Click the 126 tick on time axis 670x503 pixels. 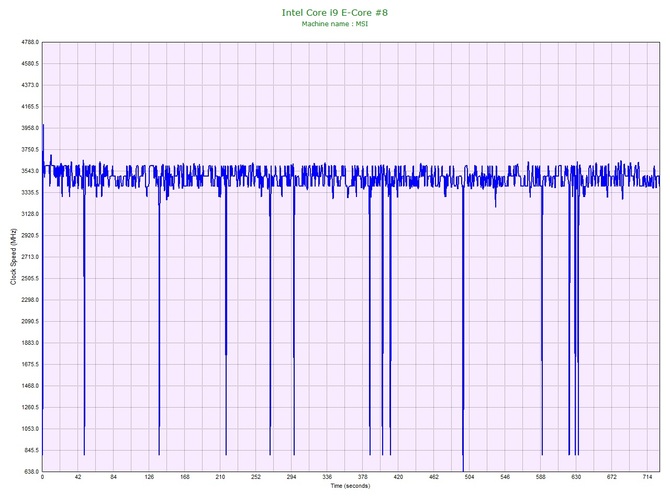(149, 477)
